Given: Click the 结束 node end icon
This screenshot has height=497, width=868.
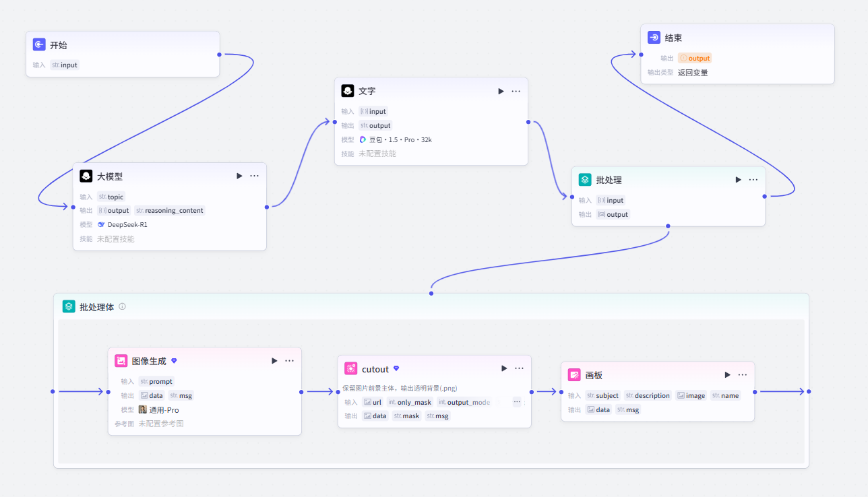Looking at the screenshot, I should click(654, 38).
